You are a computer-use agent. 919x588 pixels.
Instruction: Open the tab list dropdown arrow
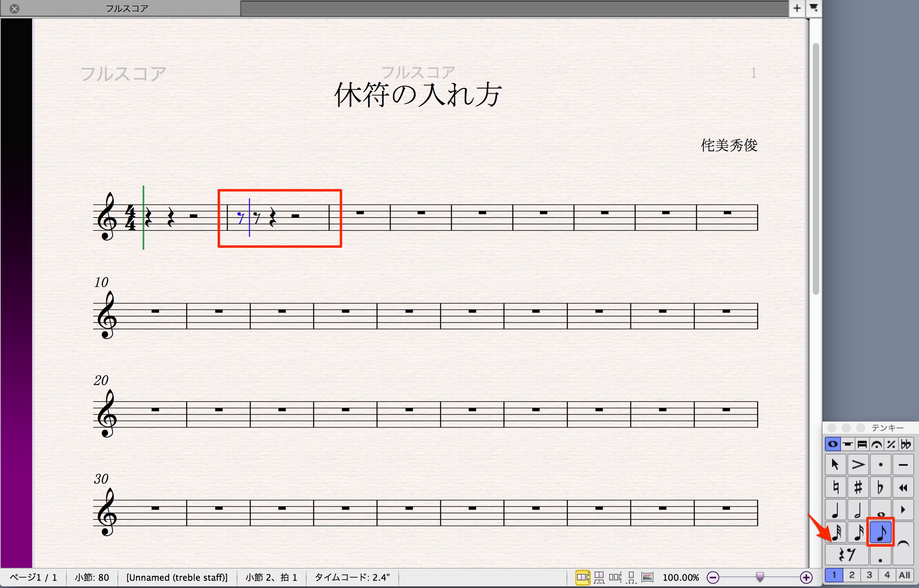click(814, 8)
